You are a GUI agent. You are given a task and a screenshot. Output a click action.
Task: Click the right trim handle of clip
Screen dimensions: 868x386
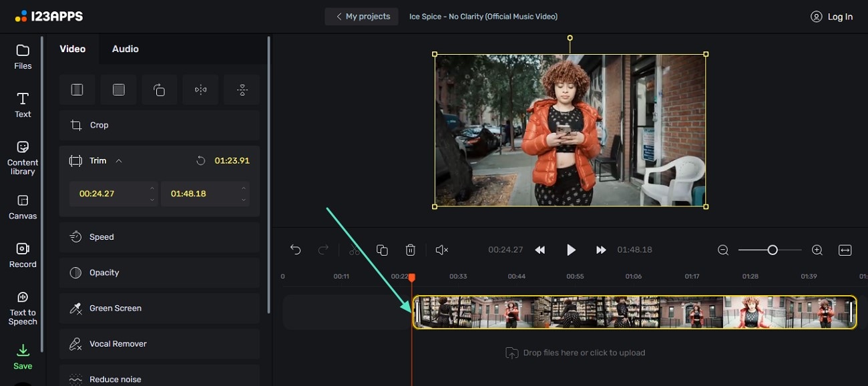tap(851, 313)
